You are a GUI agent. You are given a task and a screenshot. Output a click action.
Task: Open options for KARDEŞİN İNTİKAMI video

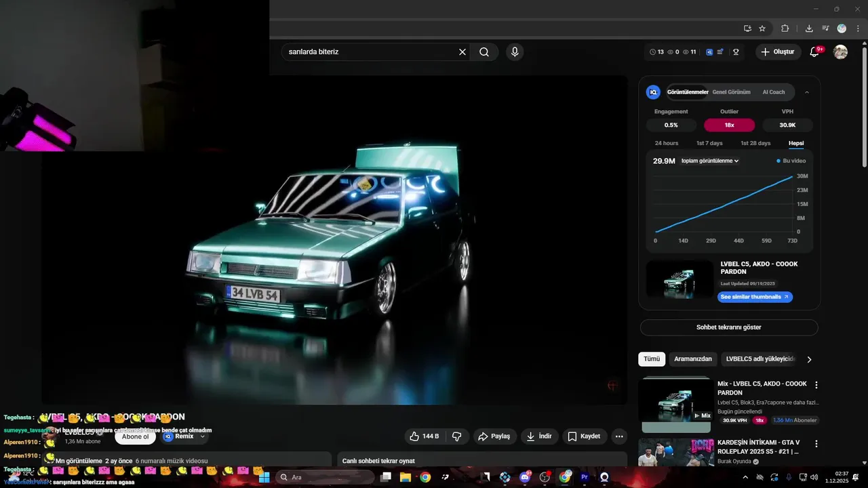pyautogui.click(x=816, y=444)
